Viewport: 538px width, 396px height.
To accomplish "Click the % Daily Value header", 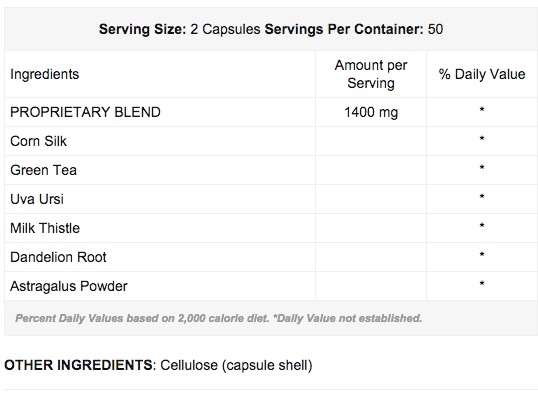I will click(482, 74).
